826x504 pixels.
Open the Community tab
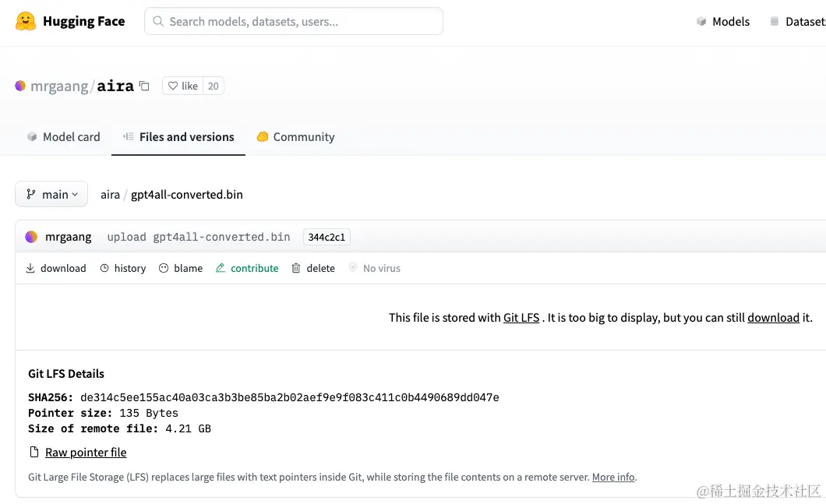295,137
